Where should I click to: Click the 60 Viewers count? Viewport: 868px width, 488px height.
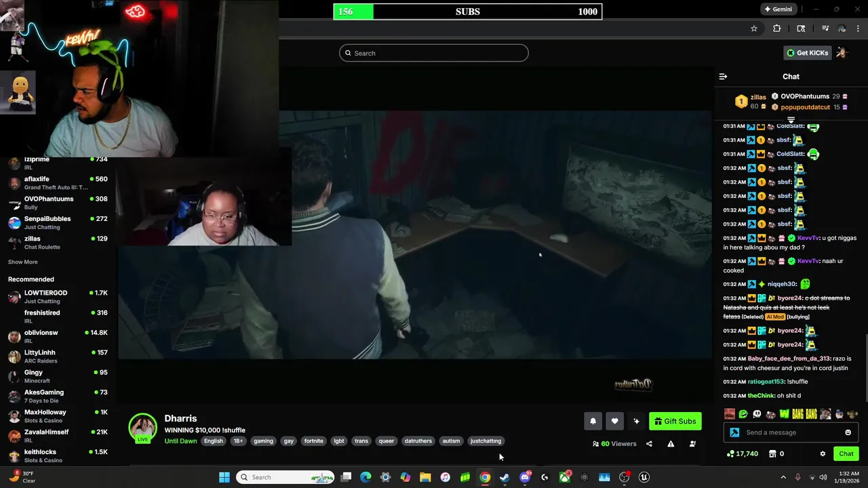(x=614, y=444)
